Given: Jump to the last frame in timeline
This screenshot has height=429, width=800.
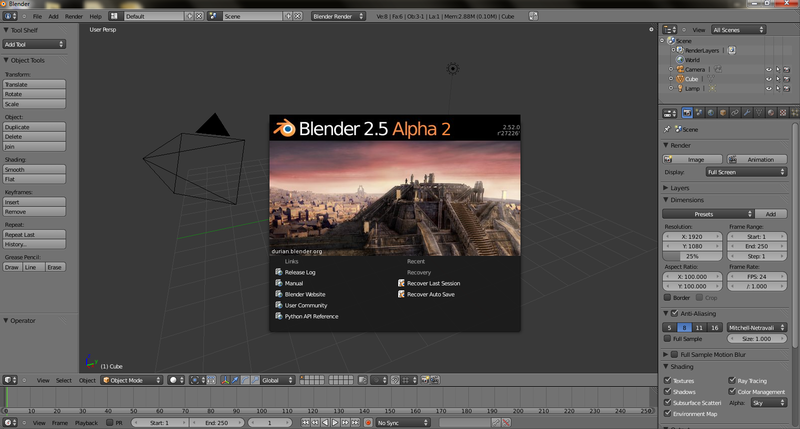Looking at the screenshot, I should [355, 422].
